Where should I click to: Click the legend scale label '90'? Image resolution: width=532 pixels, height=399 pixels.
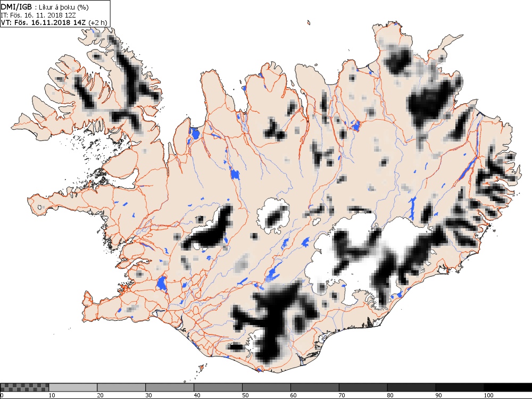point(439,395)
